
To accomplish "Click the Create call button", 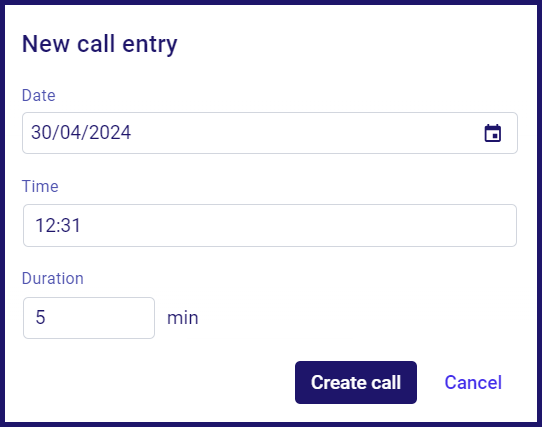I will 356,382.
